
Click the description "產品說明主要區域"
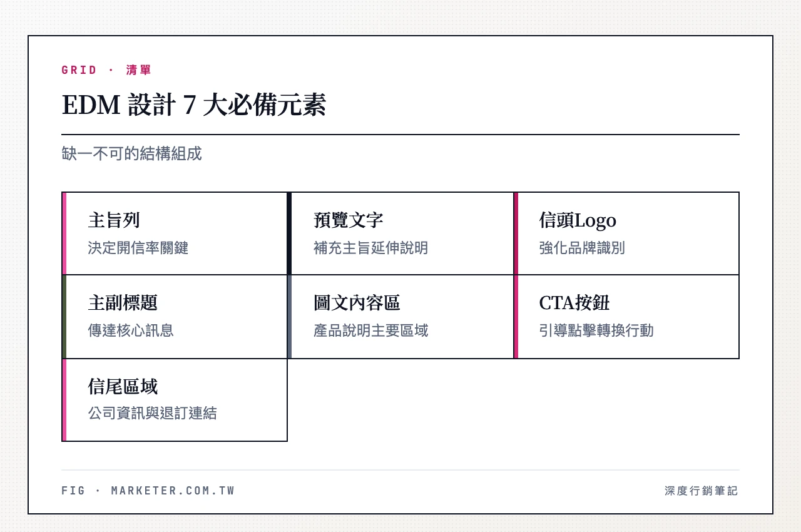tap(371, 330)
